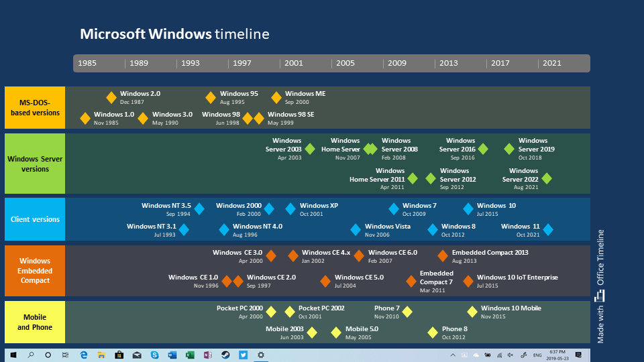Open the clock and date flyout
Image resolution: width=644 pixels, height=362 pixels.
point(557,355)
